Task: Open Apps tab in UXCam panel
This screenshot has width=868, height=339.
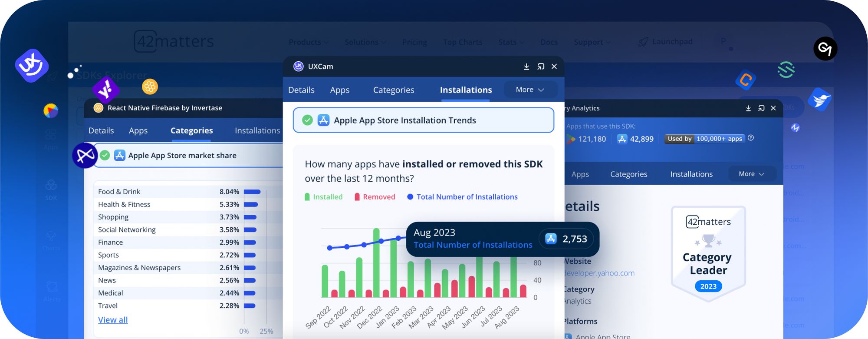Action: click(339, 90)
